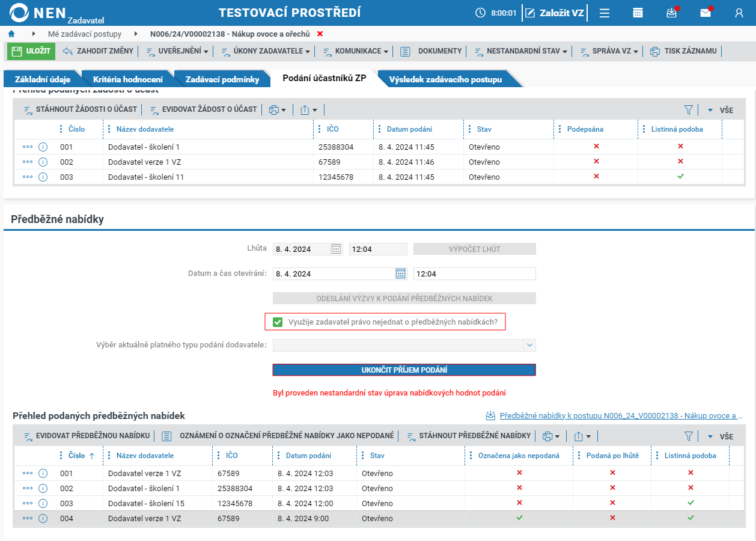Open print dropdown in žádosti o účast toolbar

[277, 110]
